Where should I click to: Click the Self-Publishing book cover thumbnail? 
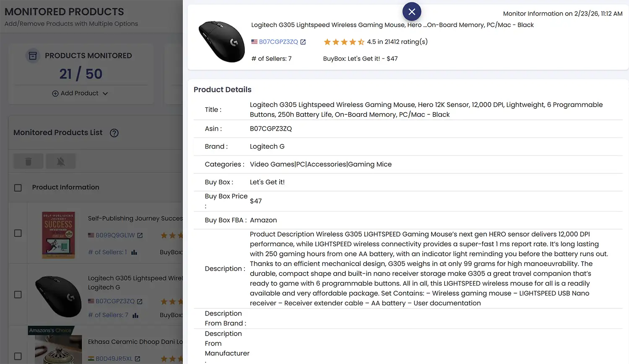point(58,235)
